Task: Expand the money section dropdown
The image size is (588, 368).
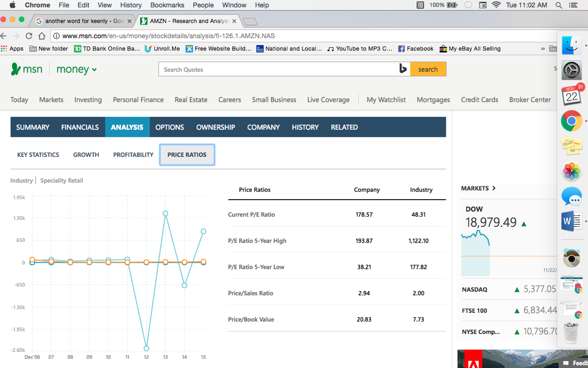Action: (94, 69)
